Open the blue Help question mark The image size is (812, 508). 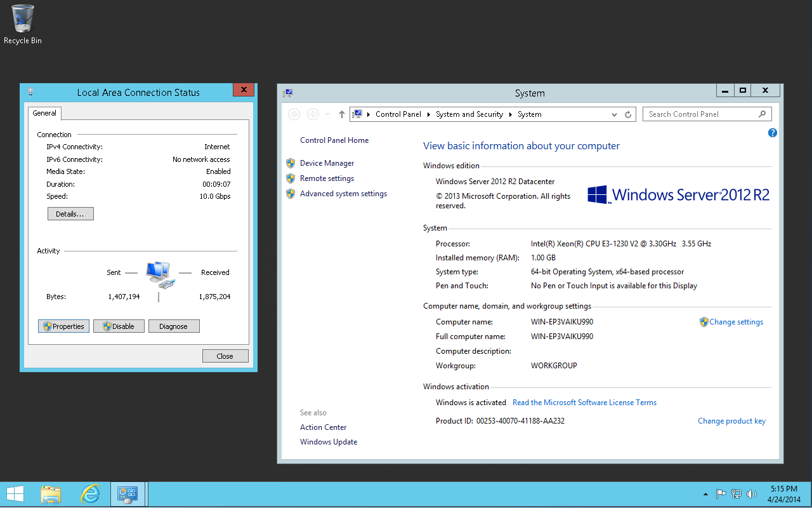click(772, 133)
